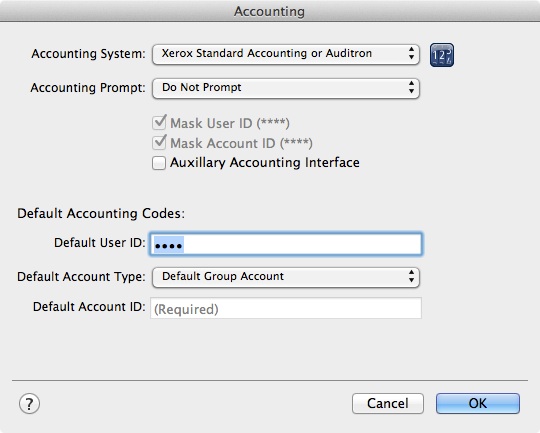This screenshot has height=433, width=540.
Task: Toggle Mask User ID checkbox
Action: click(x=159, y=123)
